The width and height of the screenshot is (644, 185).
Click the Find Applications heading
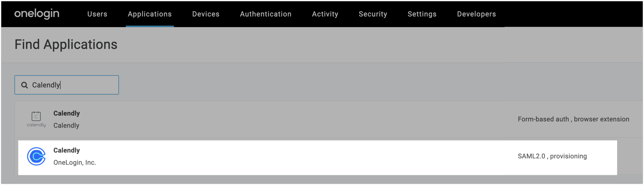click(66, 44)
